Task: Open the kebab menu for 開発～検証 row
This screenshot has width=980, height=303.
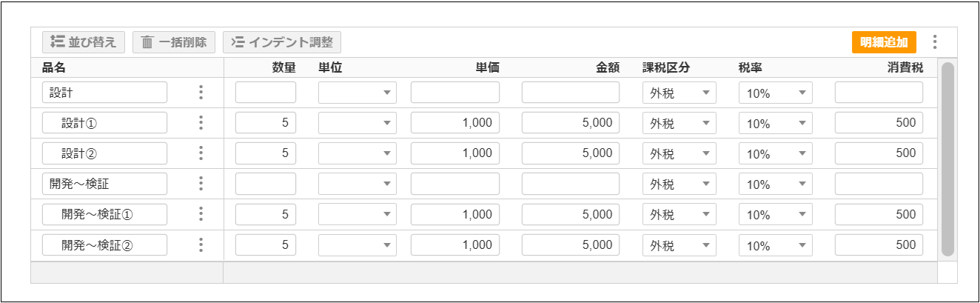Action: click(x=201, y=184)
